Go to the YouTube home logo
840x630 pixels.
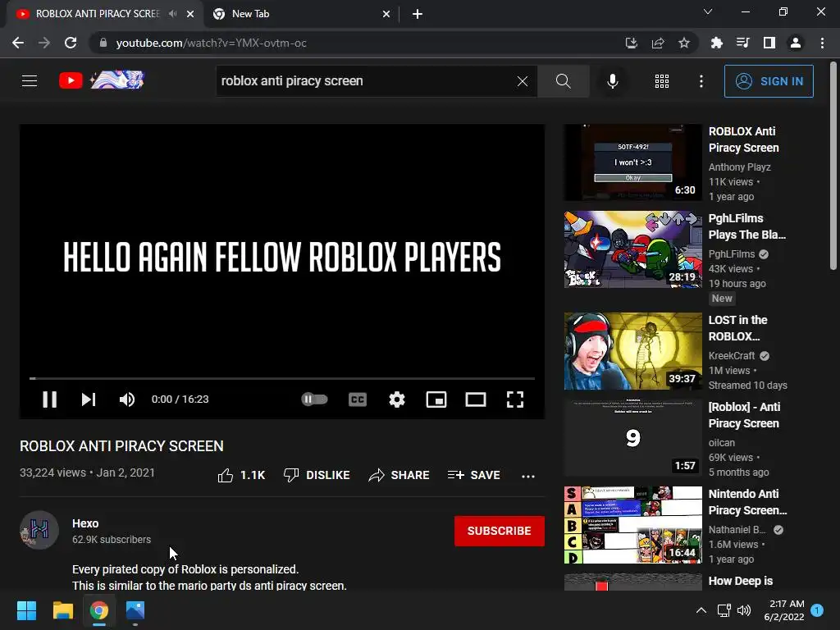[x=102, y=80]
